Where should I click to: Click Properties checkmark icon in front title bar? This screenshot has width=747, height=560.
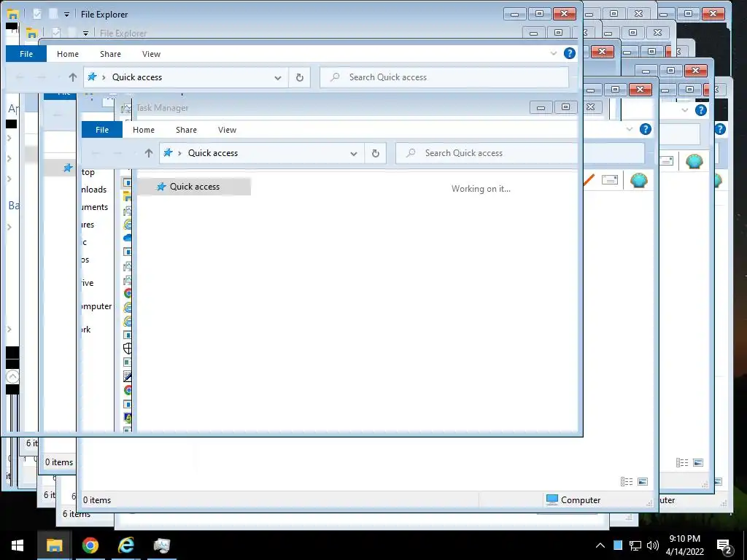pos(37,15)
